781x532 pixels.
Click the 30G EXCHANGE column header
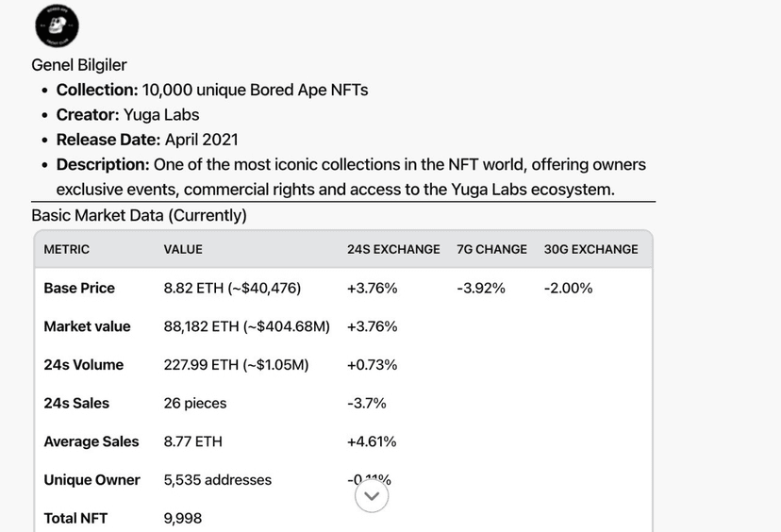pos(590,250)
